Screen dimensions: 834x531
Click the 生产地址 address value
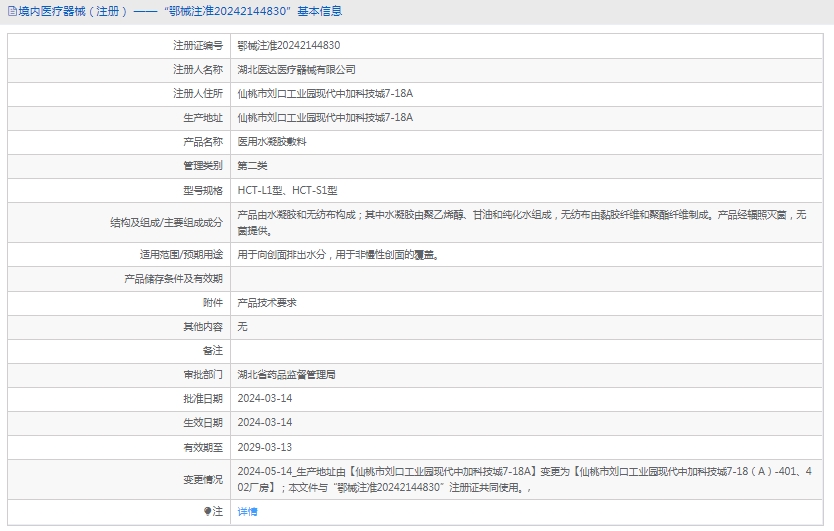pyautogui.click(x=325, y=118)
